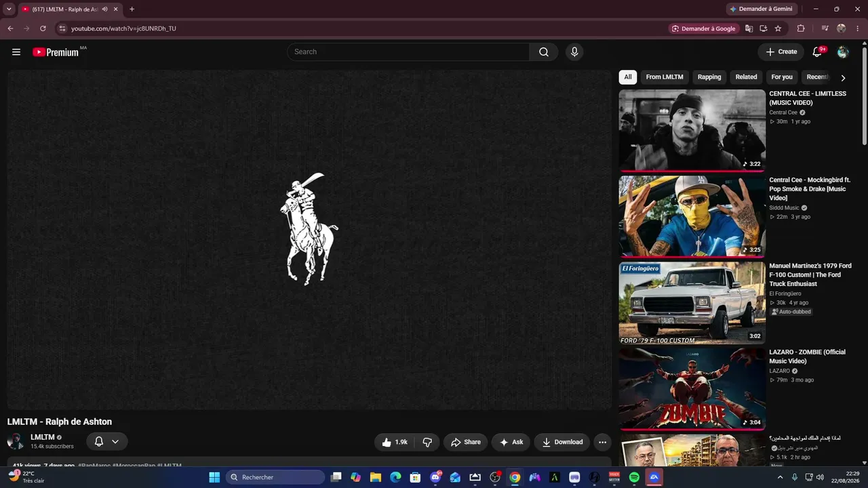This screenshot has width=868, height=488.
Task: Open 'CENTRAL CEE - LIMITLESS (MUSIC VIDEO)' title
Action: coord(808,98)
